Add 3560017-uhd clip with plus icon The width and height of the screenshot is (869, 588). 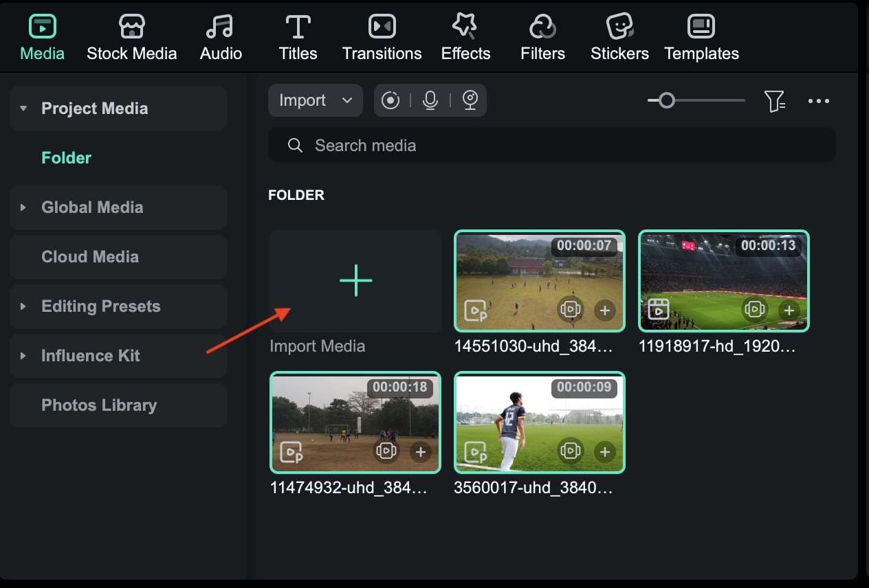tap(605, 452)
